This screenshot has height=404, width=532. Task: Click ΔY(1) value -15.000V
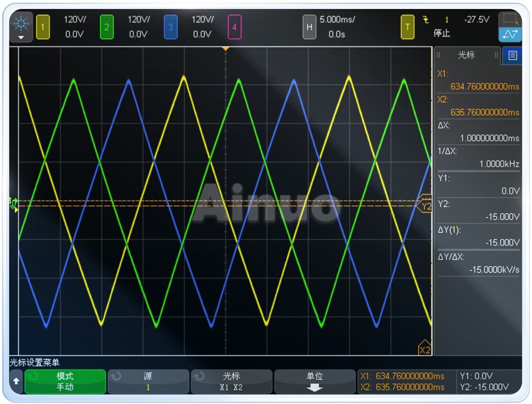[x=502, y=242]
